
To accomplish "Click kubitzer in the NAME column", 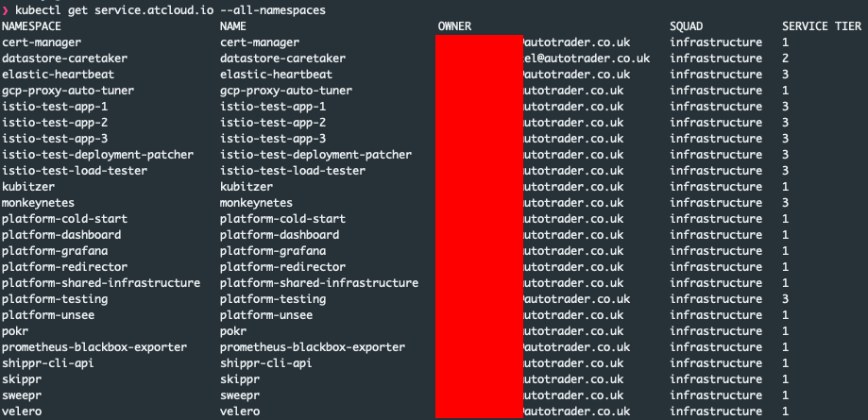I will pyautogui.click(x=247, y=187).
